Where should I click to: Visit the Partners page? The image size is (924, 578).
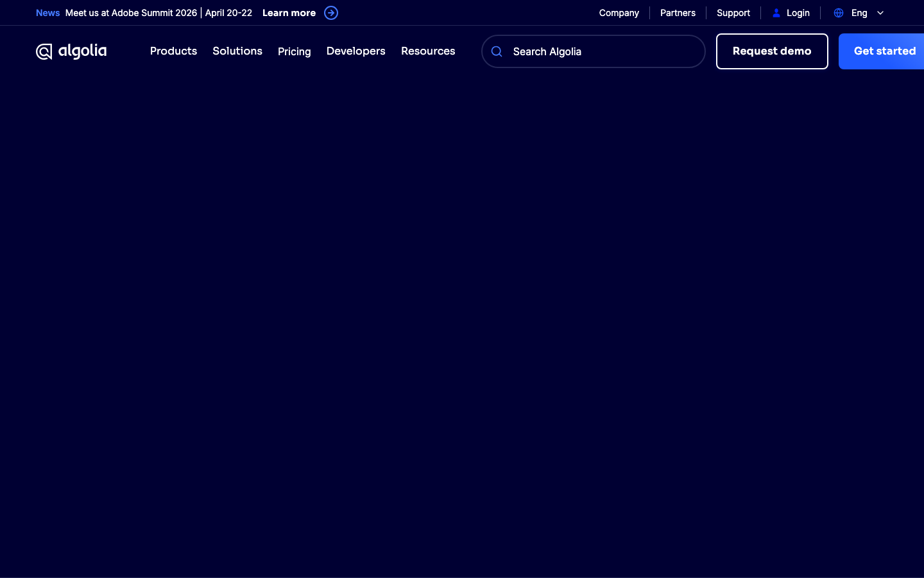point(678,13)
